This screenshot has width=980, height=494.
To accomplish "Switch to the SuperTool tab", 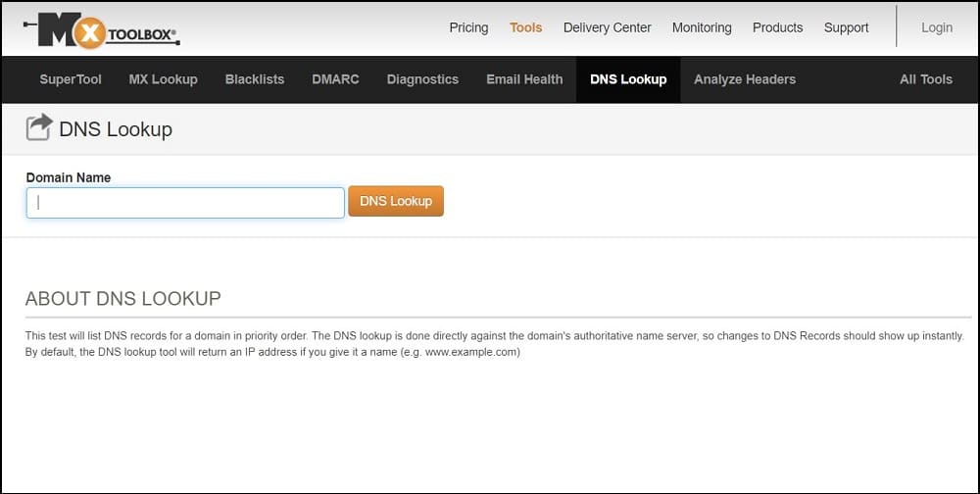I will (x=71, y=79).
